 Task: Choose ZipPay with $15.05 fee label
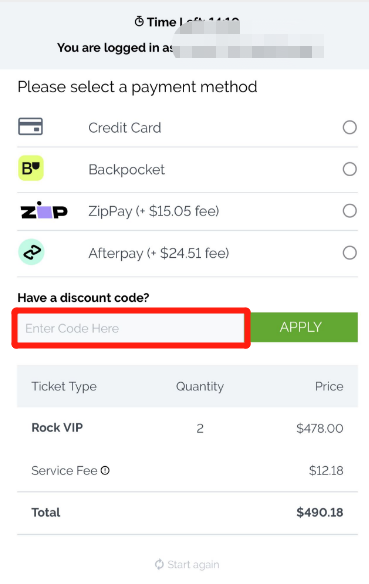(154, 211)
